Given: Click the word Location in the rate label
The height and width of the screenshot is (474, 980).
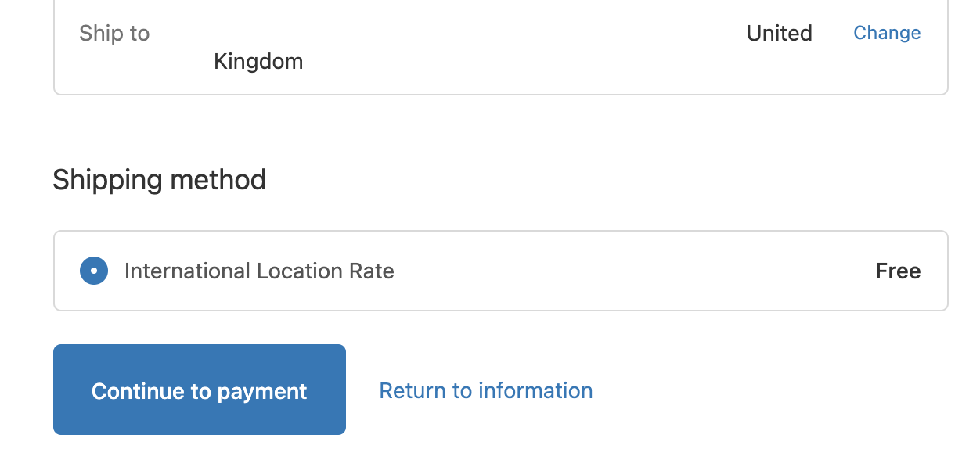Looking at the screenshot, I should tap(291, 271).
